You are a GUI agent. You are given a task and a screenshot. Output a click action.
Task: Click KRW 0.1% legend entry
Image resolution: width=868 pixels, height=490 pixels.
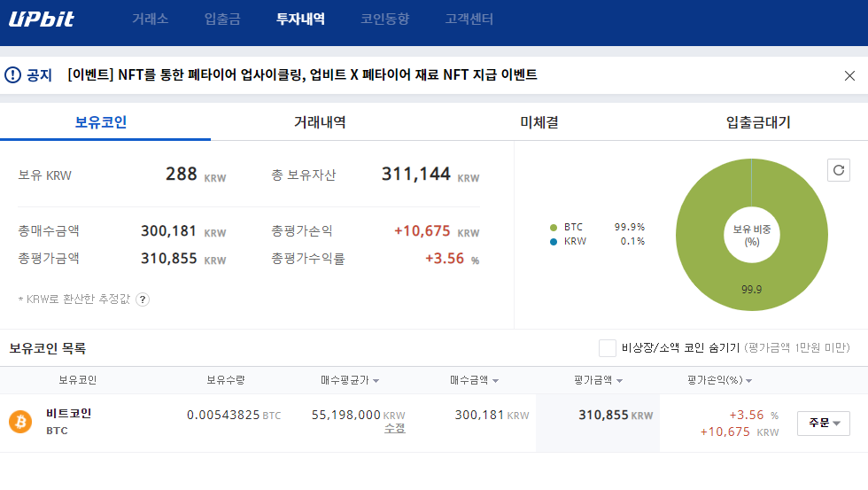[x=597, y=242]
